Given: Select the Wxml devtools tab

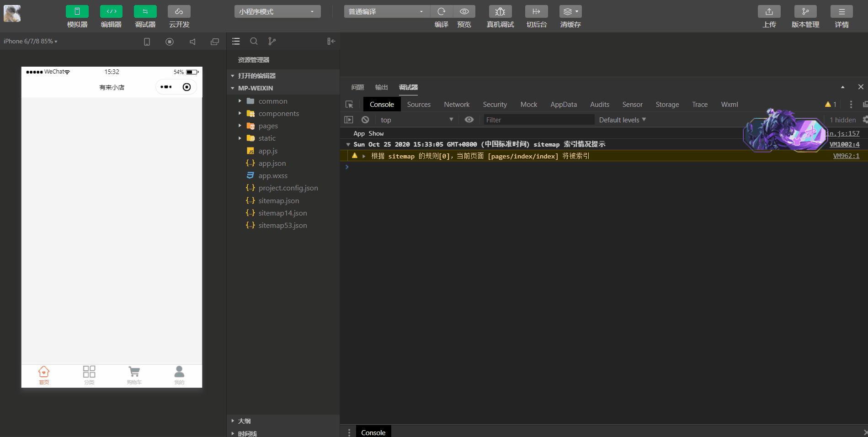Looking at the screenshot, I should point(730,105).
